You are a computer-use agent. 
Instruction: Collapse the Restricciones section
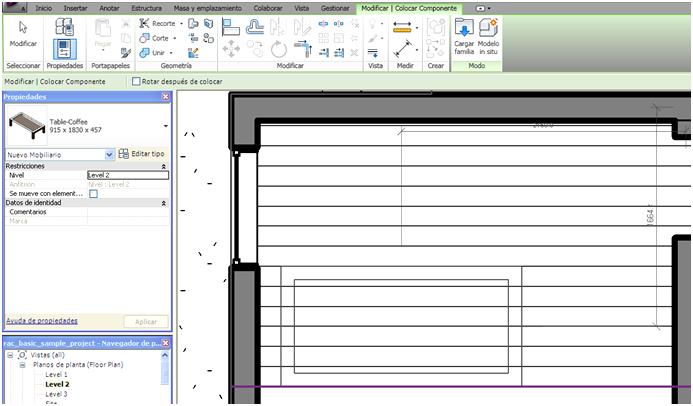[164, 166]
